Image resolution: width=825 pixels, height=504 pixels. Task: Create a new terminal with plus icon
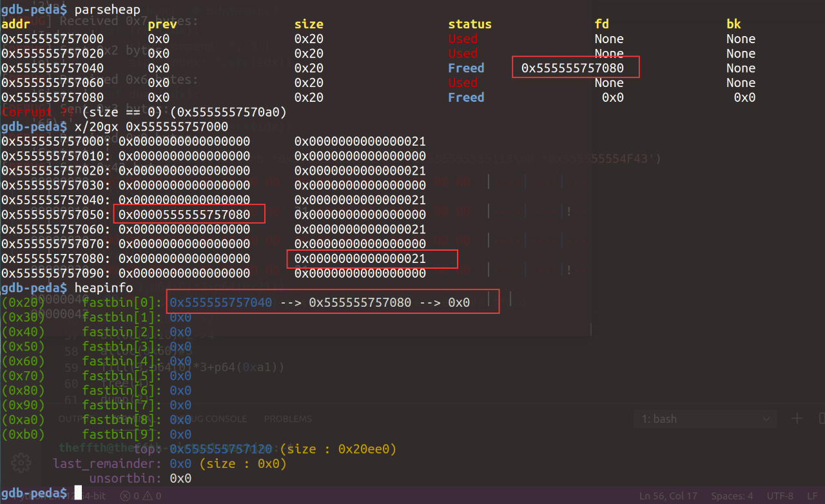pyautogui.click(x=797, y=419)
